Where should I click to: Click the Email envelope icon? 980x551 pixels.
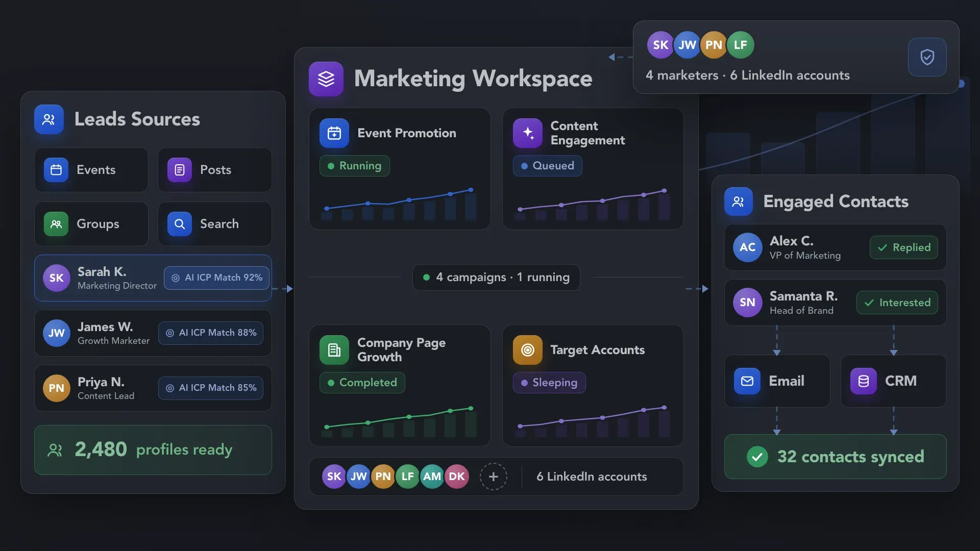pyautogui.click(x=747, y=381)
